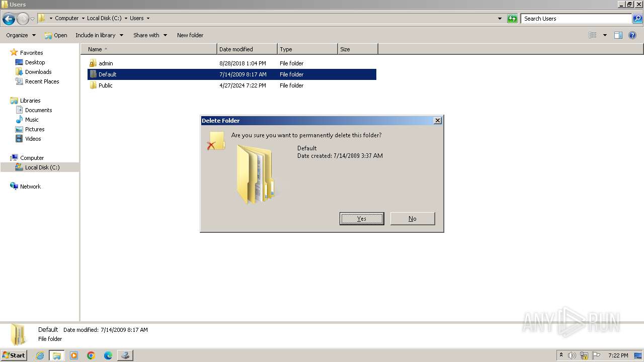
Task: Open Internet Explorer from taskbar
Action: (40, 355)
